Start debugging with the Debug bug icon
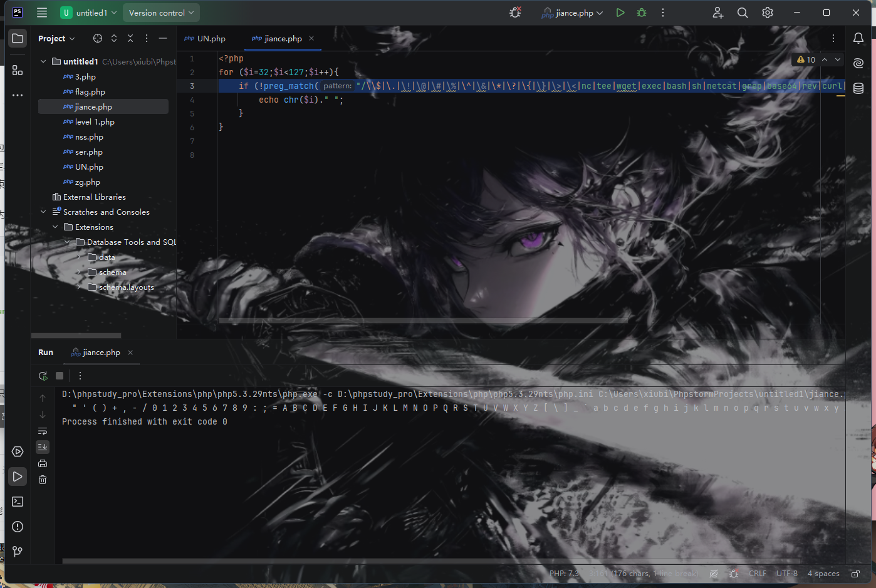Viewport: 876px width, 588px height. coord(642,13)
